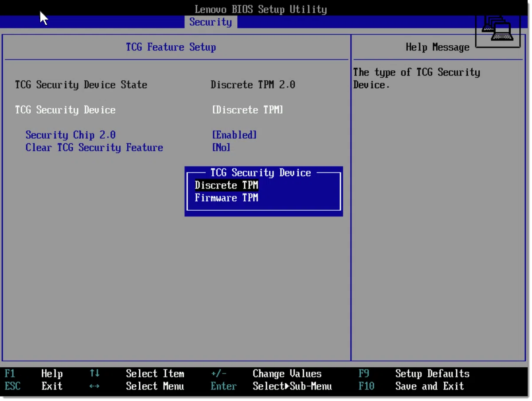The image size is (532, 401).
Task: Toggle Clear TCG Security Feature No value
Action: pos(221,148)
